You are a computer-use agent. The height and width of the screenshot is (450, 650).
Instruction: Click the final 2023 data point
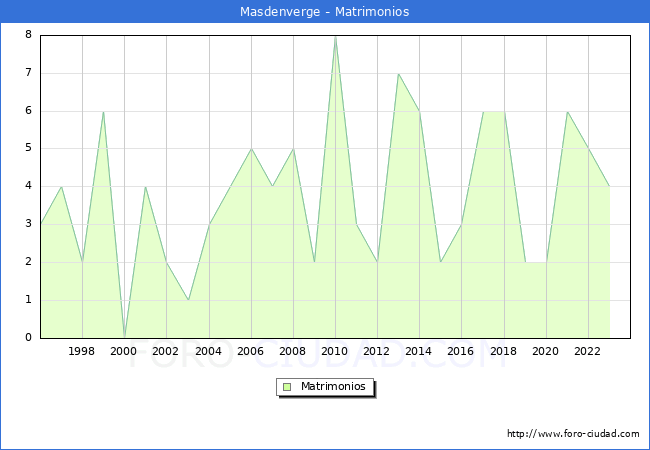pyautogui.click(x=609, y=187)
